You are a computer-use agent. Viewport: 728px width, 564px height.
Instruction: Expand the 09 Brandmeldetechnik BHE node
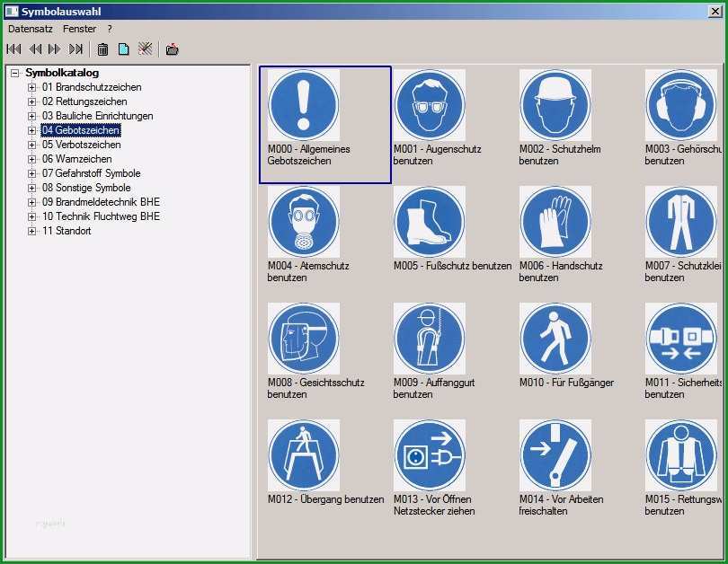(x=32, y=202)
